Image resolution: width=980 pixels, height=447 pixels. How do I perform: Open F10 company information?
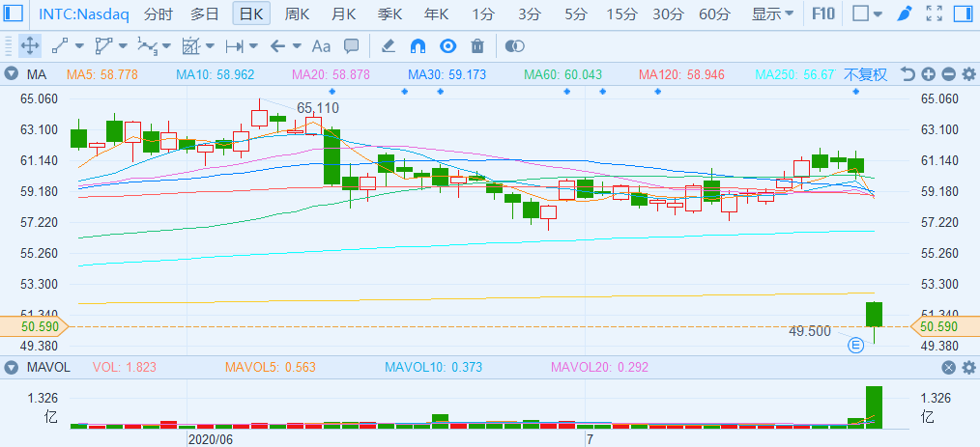(822, 14)
